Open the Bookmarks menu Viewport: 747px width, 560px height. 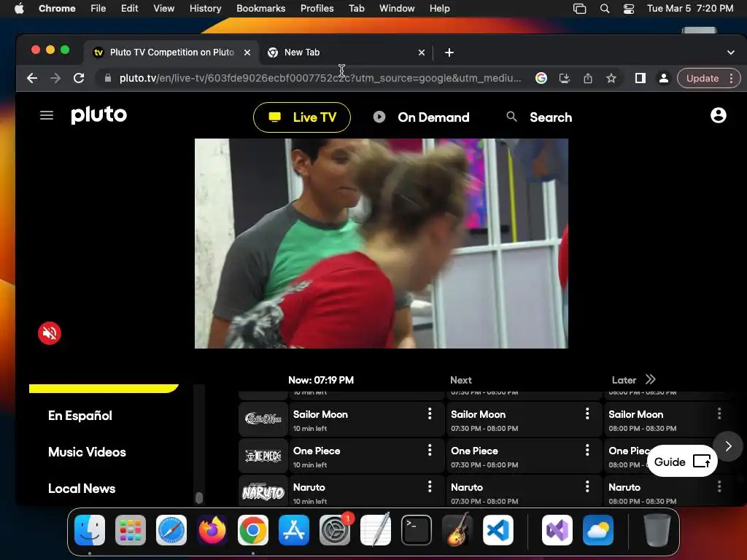pyautogui.click(x=260, y=8)
